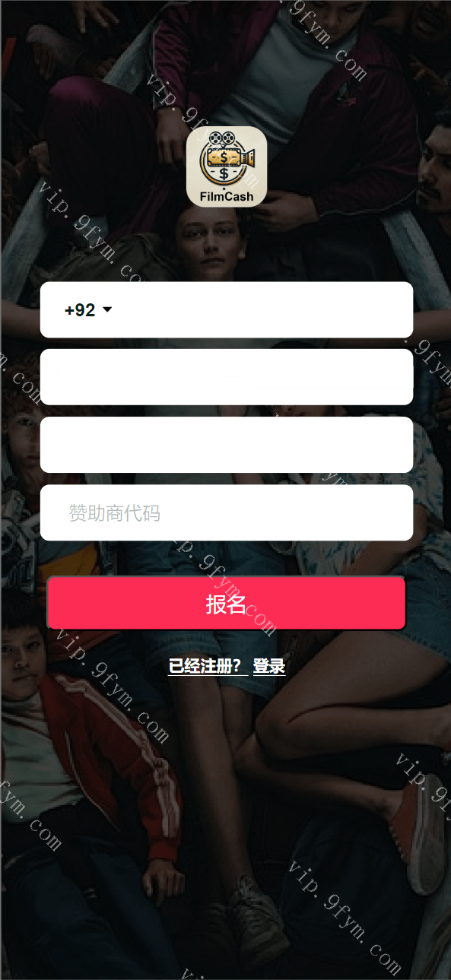Viewport: 451px width, 980px height.
Task: Focus the phone number field after +92
Action: point(262,310)
